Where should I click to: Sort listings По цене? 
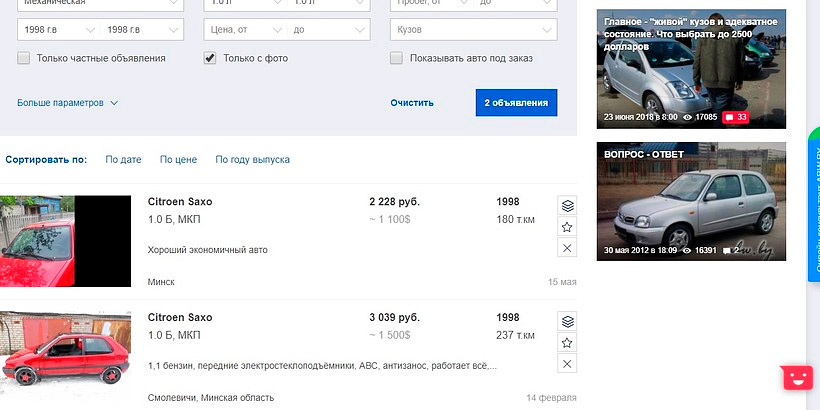pyautogui.click(x=178, y=159)
